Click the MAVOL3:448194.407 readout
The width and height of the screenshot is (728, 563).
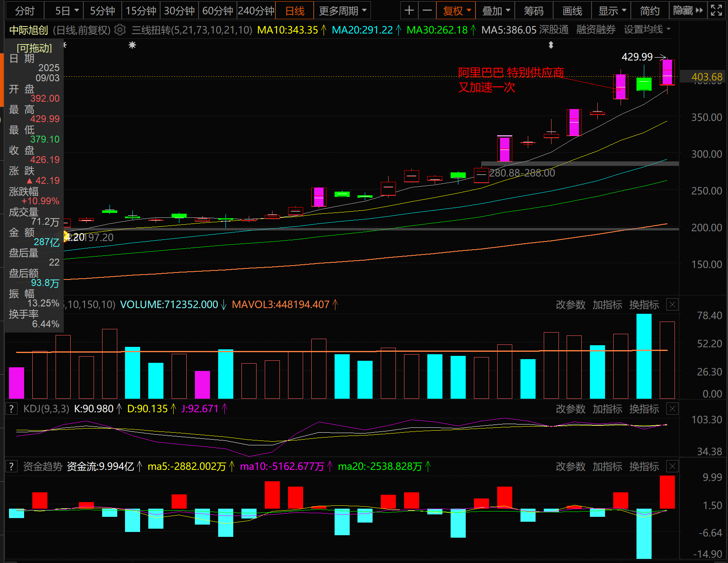[281, 304]
